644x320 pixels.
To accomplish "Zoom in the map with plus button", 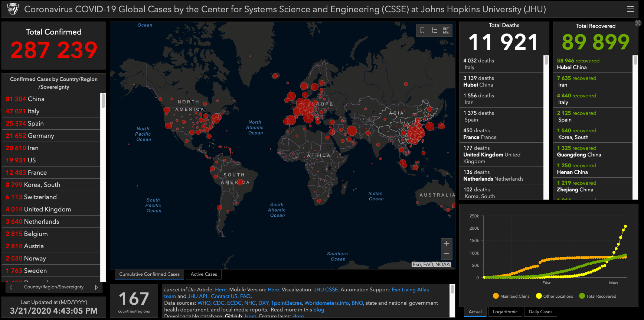I will tap(447, 244).
